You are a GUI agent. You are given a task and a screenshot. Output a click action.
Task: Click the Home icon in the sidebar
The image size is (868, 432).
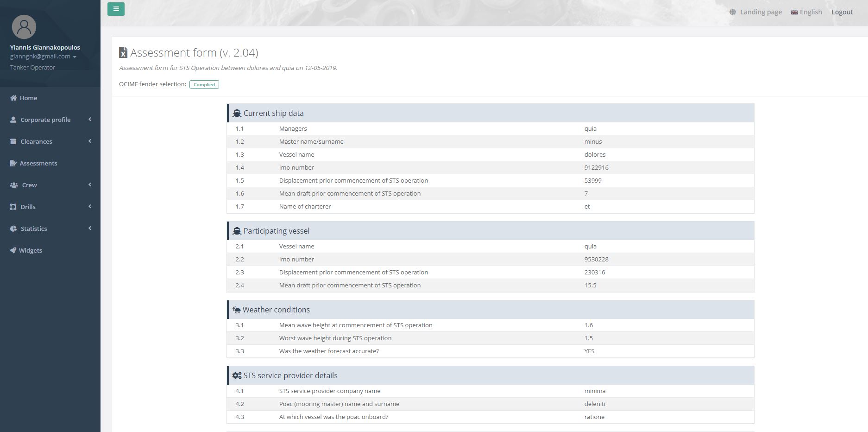13,98
